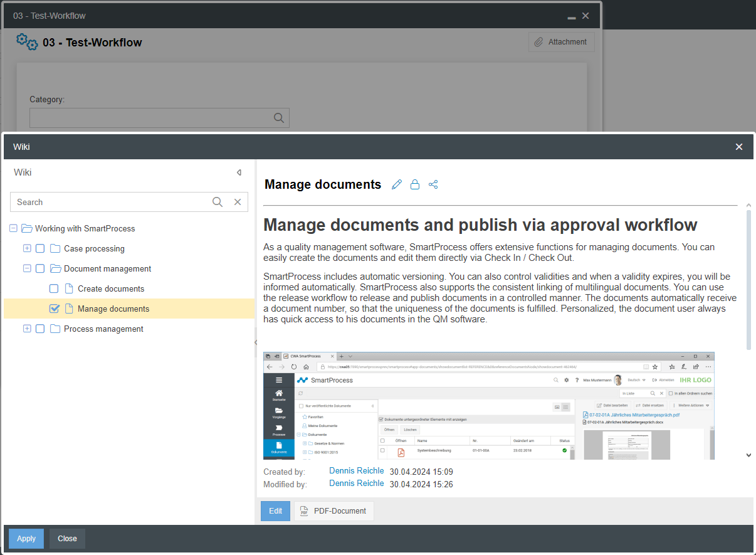
Task: Click the share icon beside page title
Action: (x=433, y=184)
